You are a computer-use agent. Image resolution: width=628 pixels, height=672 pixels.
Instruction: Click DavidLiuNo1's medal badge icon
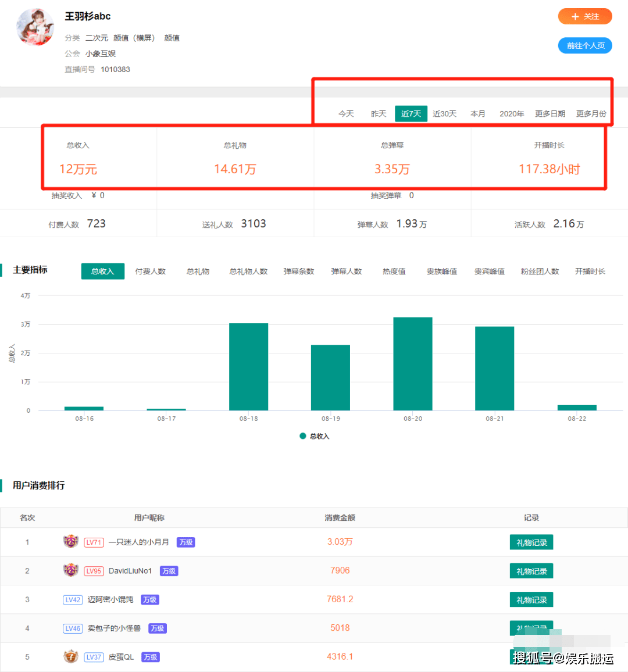[x=71, y=570]
